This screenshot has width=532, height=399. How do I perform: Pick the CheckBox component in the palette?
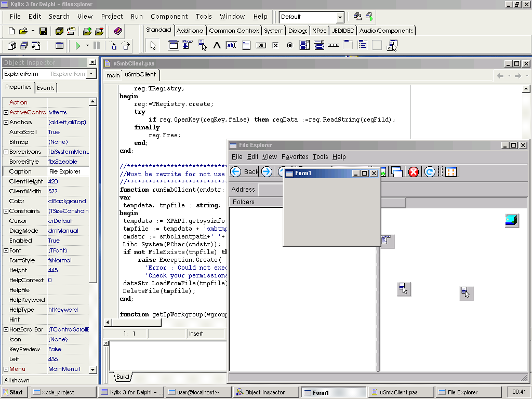click(275, 45)
